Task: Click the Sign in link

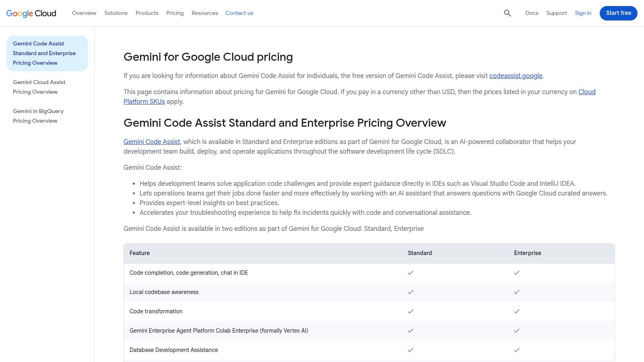Action: coord(583,13)
